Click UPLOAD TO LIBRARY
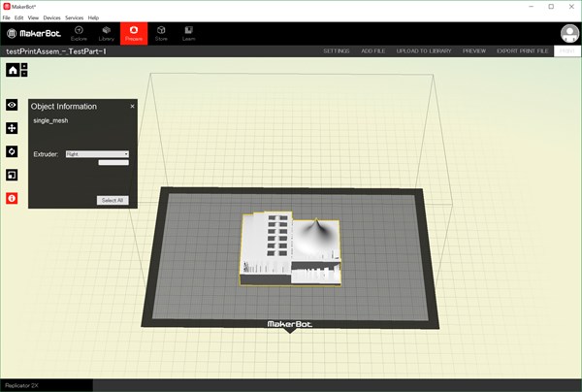 tap(424, 50)
